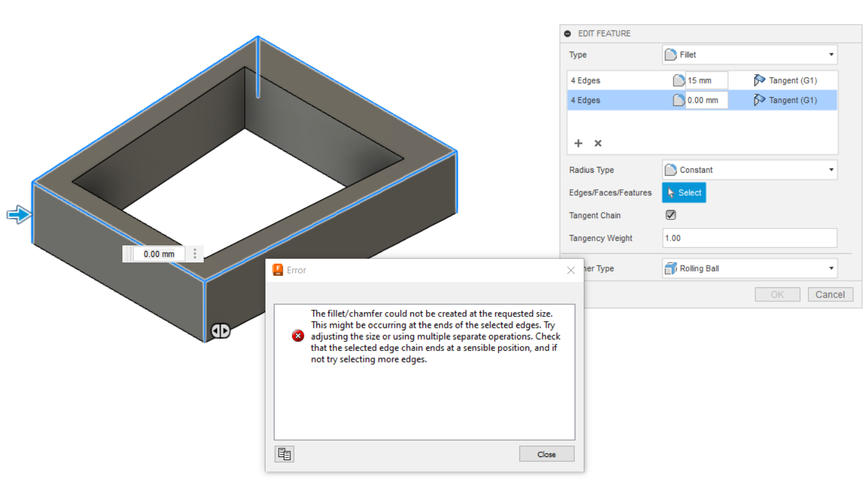Open the fillet Type dropdown

click(749, 55)
